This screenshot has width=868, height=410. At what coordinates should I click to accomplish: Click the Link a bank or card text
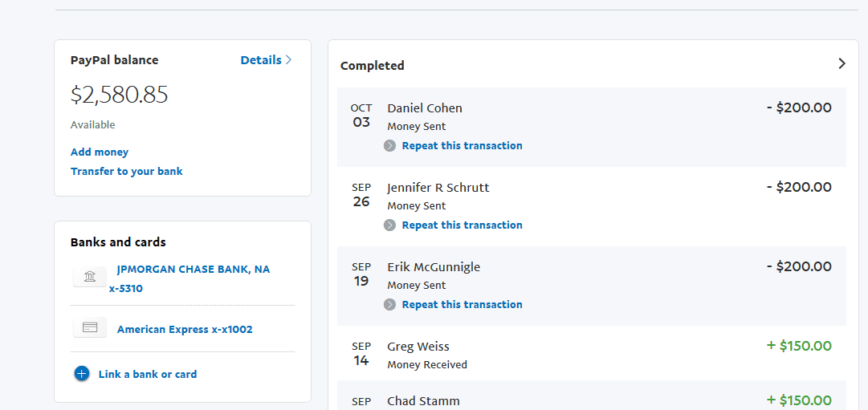(x=148, y=375)
